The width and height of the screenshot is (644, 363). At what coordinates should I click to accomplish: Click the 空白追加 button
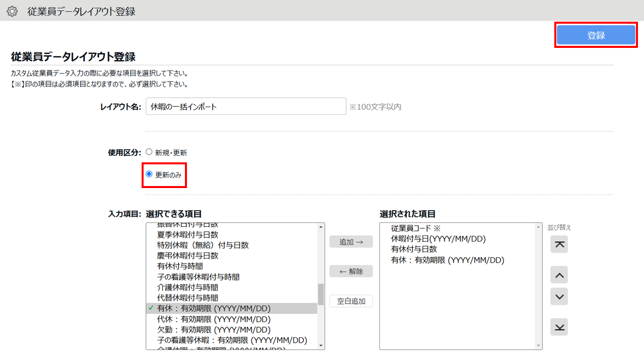351,301
